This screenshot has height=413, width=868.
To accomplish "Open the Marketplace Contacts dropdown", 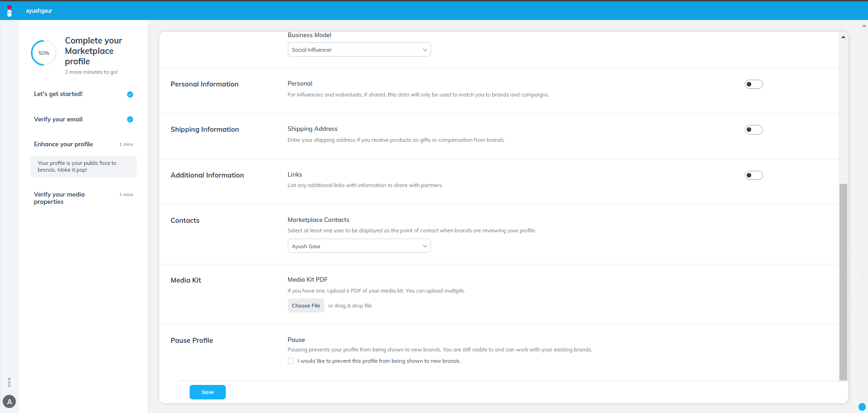I will [359, 246].
